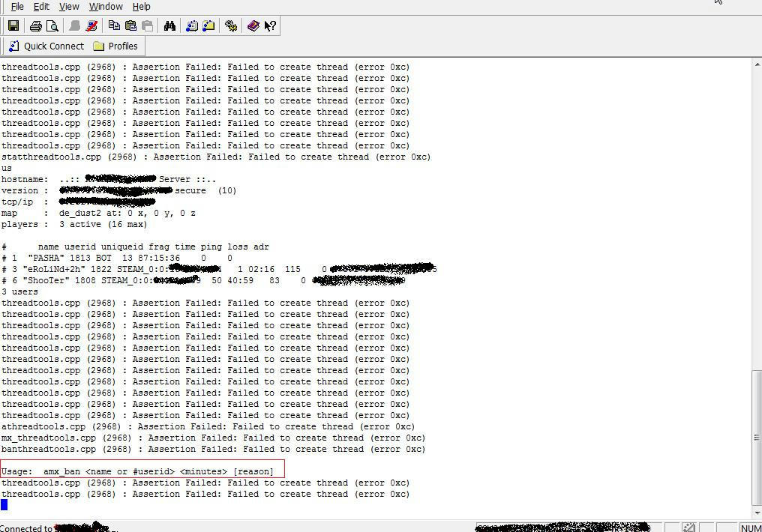Click the Print printer icon
762x532 pixels.
click(x=35, y=25)
